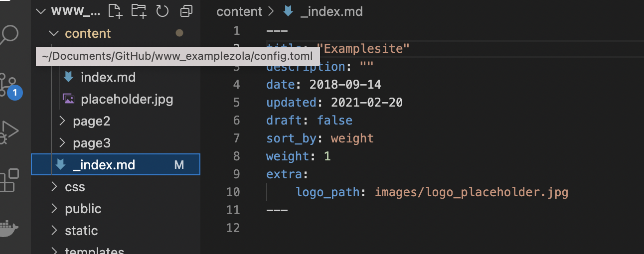Viewport: 644px width, 254px height.
Task: Expand the public folder
Action: pos(83,209)
